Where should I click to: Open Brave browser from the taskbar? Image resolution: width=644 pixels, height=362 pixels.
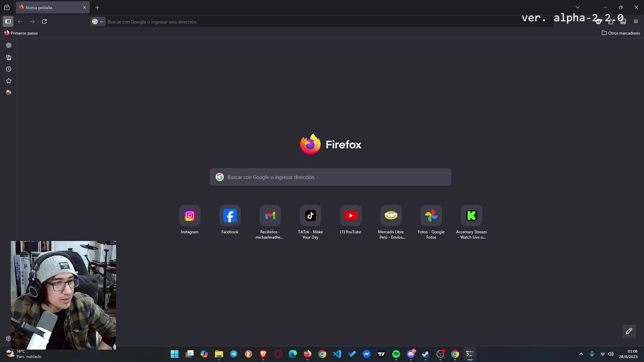click(263, 354)
